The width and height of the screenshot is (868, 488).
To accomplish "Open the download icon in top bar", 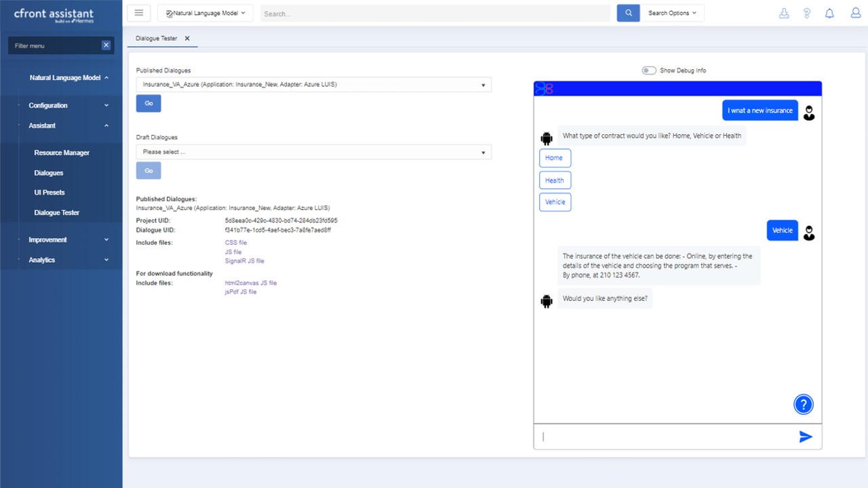I will click(784, 13).
